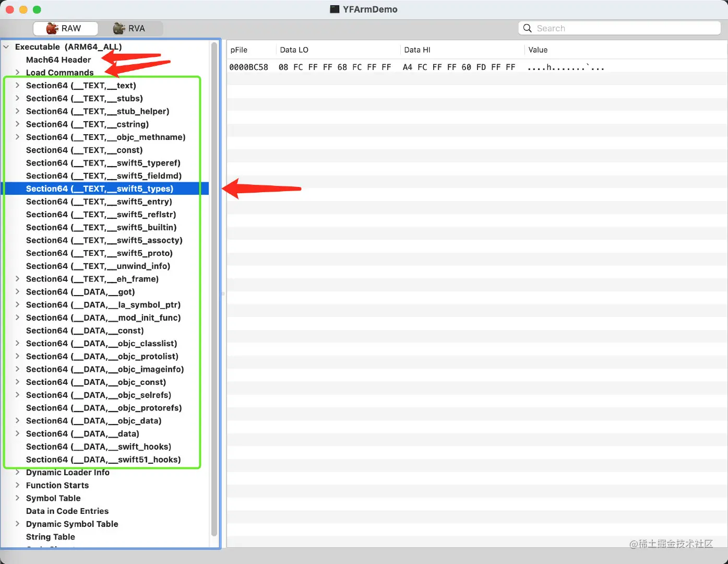
Task: Select Section64 (__DATA,__swift51_hooks) row
Action: pyautogui.click(x=105, y=460)
